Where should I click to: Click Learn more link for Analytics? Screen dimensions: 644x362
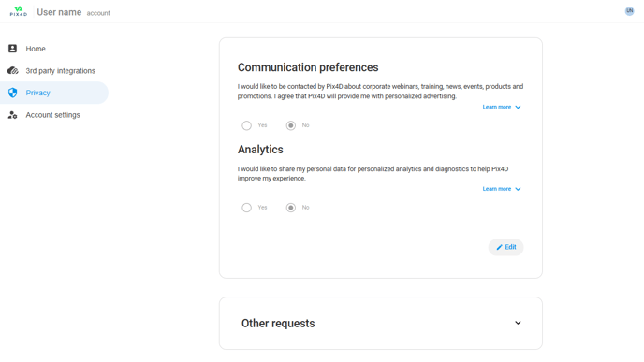496,189
